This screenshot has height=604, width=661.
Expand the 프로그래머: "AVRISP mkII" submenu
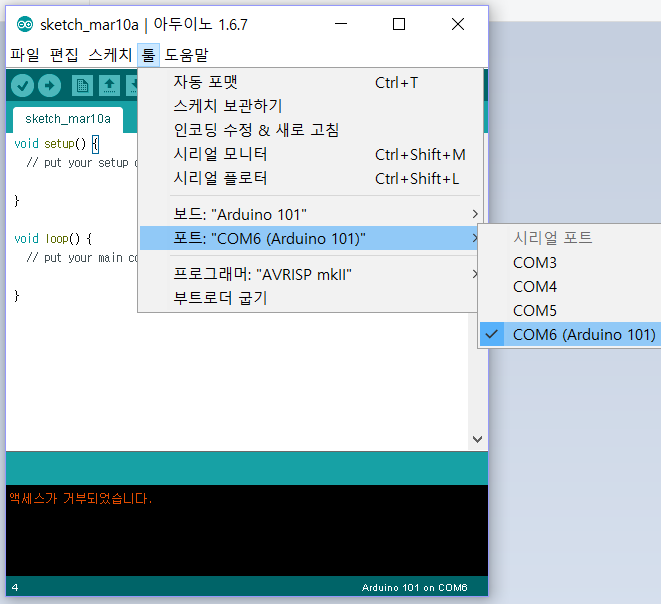tap(310, 274)
